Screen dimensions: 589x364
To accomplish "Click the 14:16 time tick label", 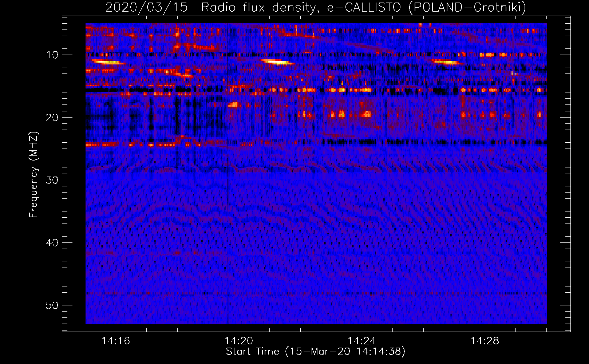I will [x=116, y=341].
